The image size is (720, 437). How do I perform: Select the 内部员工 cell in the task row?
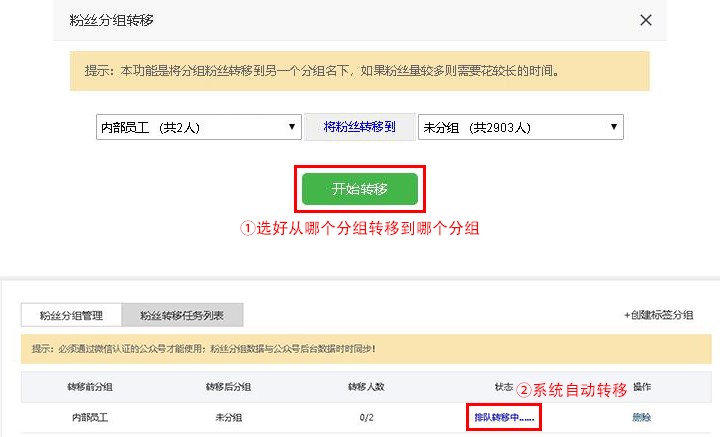pos(92,417)
